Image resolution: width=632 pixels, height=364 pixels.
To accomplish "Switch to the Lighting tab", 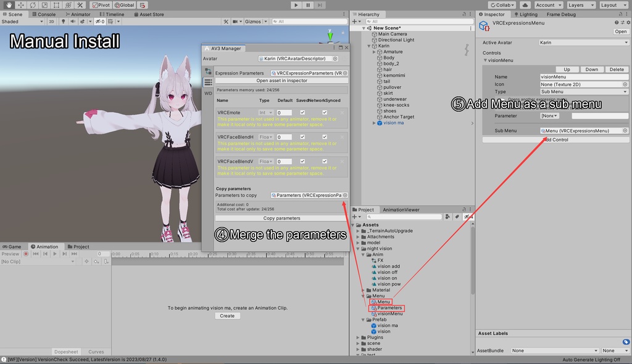I will tap(526, 14).
